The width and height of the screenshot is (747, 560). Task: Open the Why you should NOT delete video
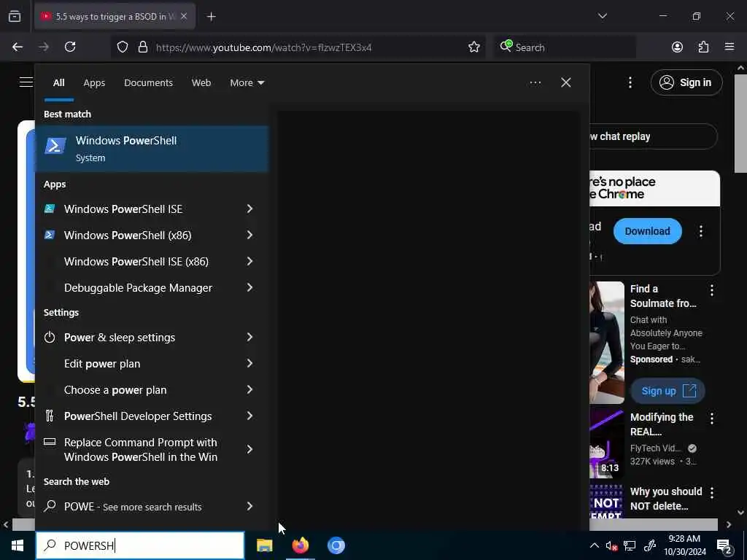(665, 499)
